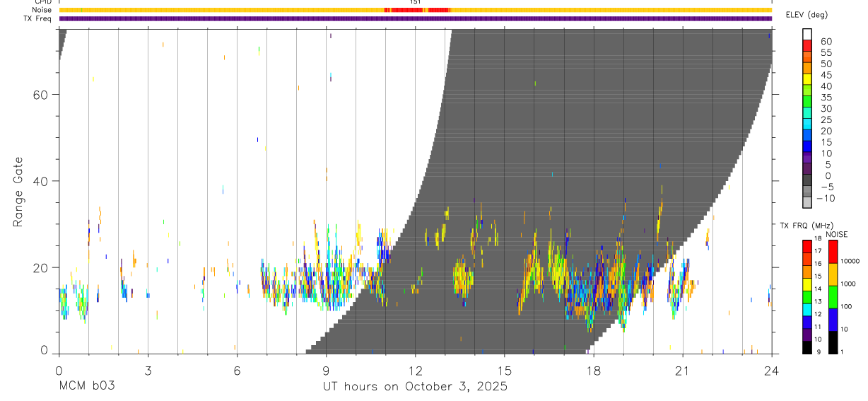868x401 pixels.
Task: Click the '55' label in the ELEV legend
Action: [x=826, y=53]
